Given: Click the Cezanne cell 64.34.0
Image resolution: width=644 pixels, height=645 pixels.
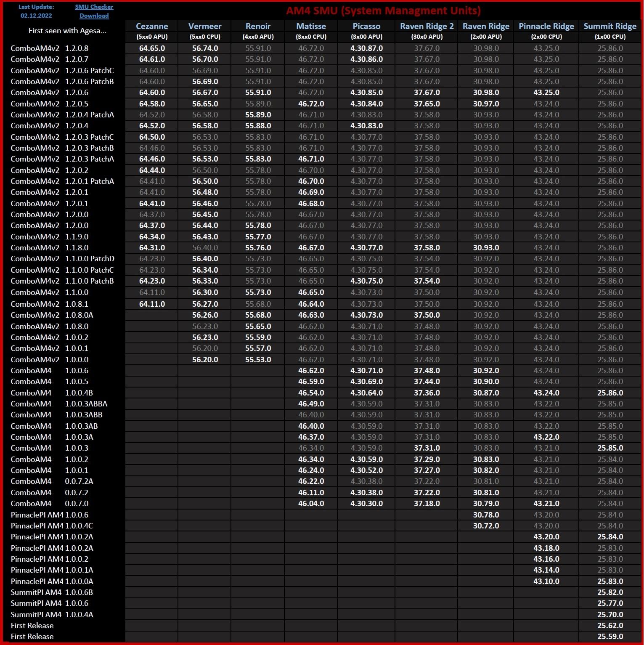Looking at the screenshot, I should pos(152,236).
